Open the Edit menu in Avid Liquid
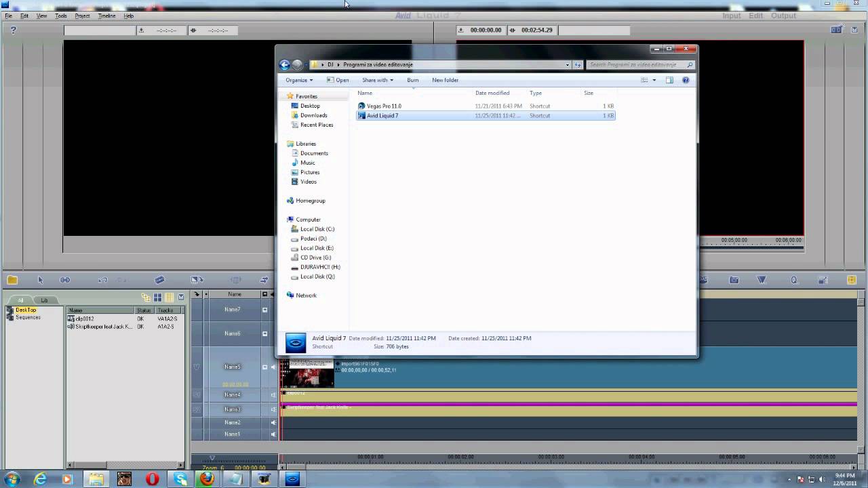868x488 pixels. click(24, 16)
